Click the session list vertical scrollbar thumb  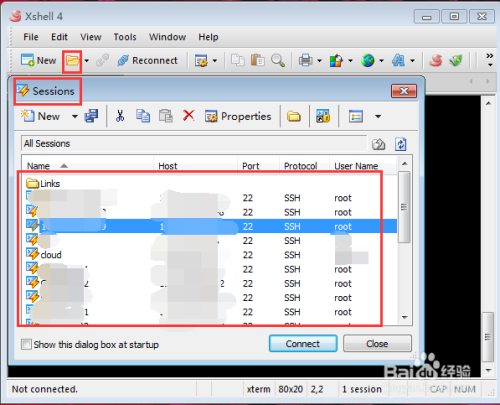click(404, 207)
